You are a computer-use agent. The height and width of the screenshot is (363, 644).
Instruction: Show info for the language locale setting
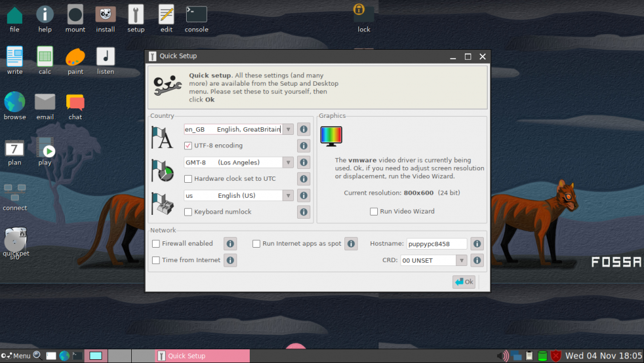[x=303, y=129]
